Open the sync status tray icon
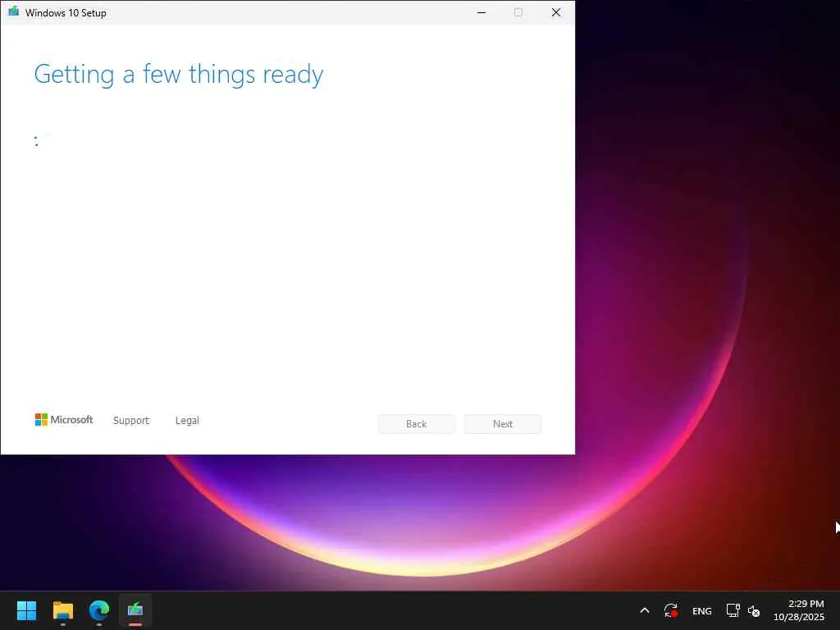Image resolution: width=840 pixels, height=630 pixels. click(671, 610)
